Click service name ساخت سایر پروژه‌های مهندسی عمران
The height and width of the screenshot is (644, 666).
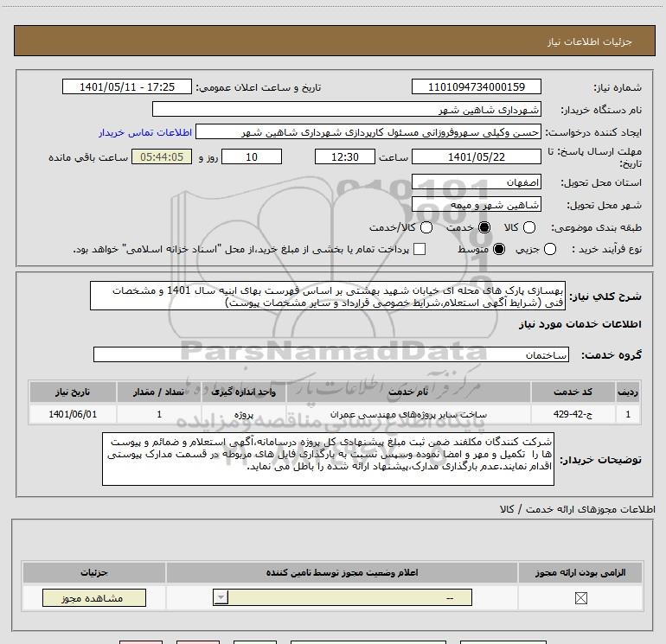coord(408,414)
